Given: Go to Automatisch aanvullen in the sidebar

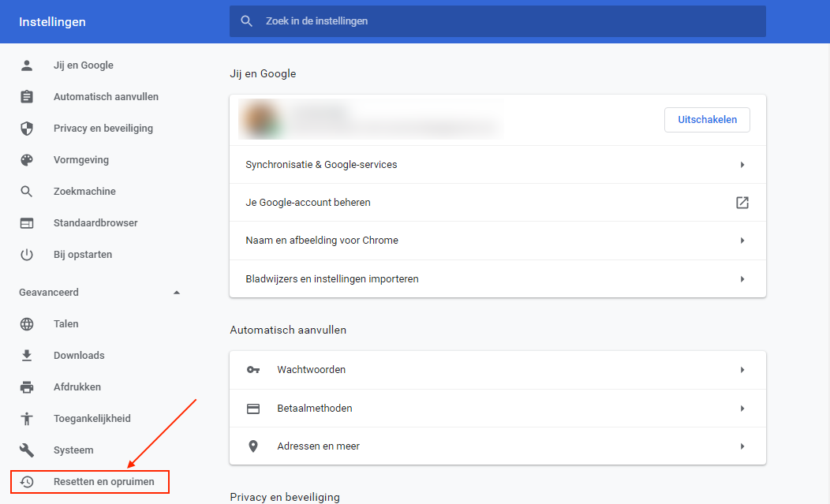Looking at the screenshot, I should click(x=106, y=97).
